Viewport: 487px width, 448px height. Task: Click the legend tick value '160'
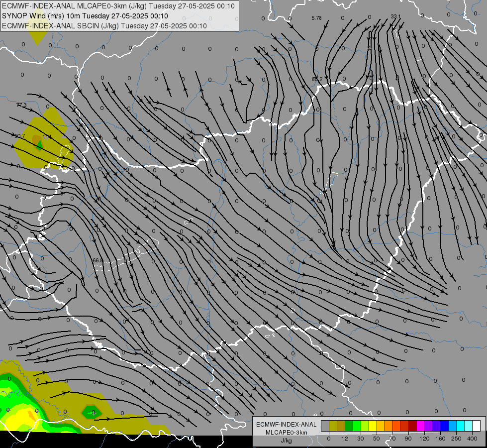pos(440,439)
